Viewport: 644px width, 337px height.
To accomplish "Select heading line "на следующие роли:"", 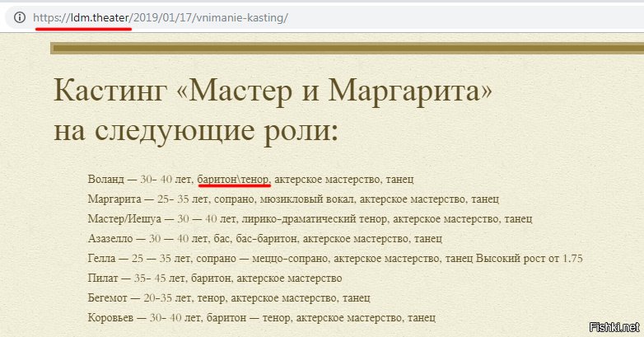I will tap(196, 130).
